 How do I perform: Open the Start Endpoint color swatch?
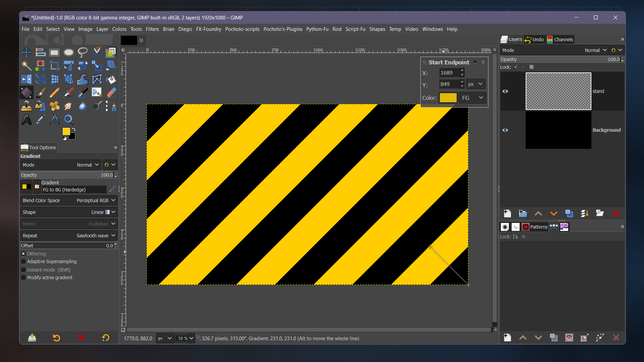[x=448, y=98]
